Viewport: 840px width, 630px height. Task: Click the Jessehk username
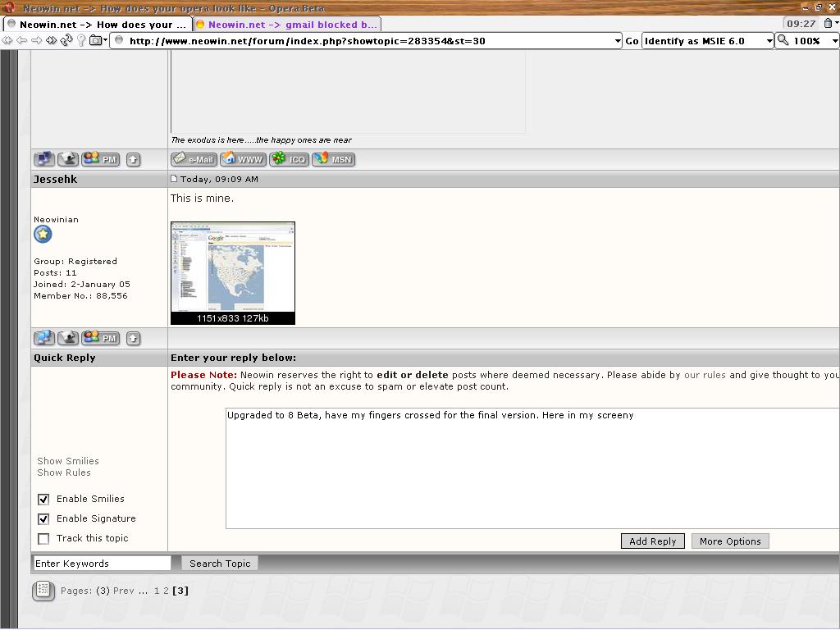click(55, 179)
